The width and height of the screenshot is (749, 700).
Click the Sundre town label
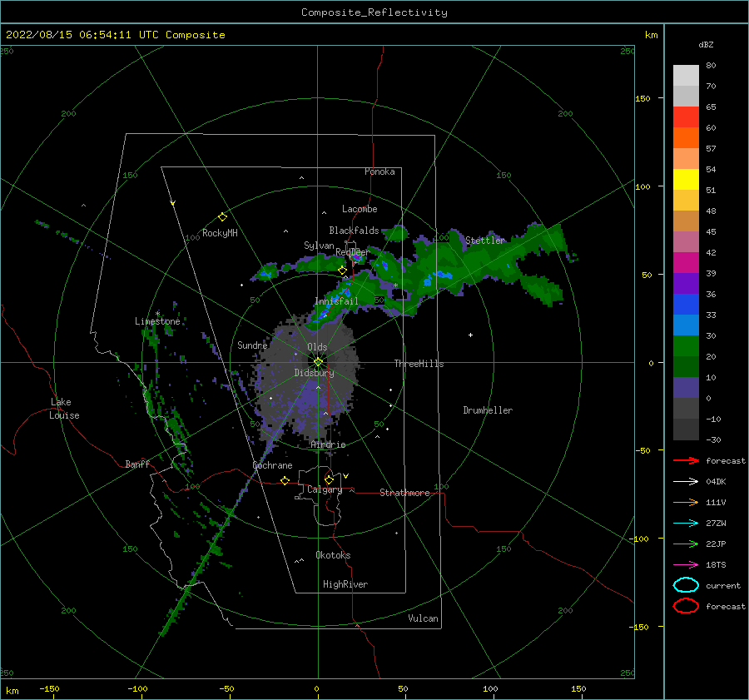click(x=252, y=345)
